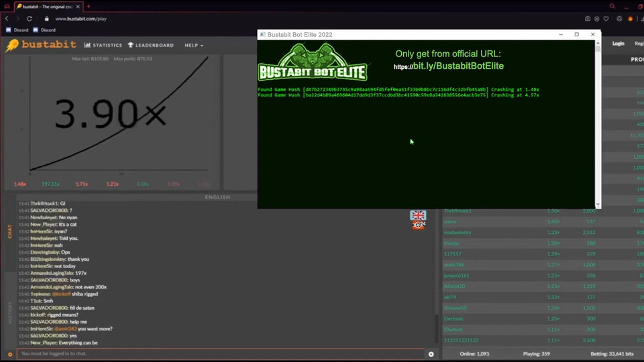
Task: Click the address bar URL
Action: coord(81,19)
